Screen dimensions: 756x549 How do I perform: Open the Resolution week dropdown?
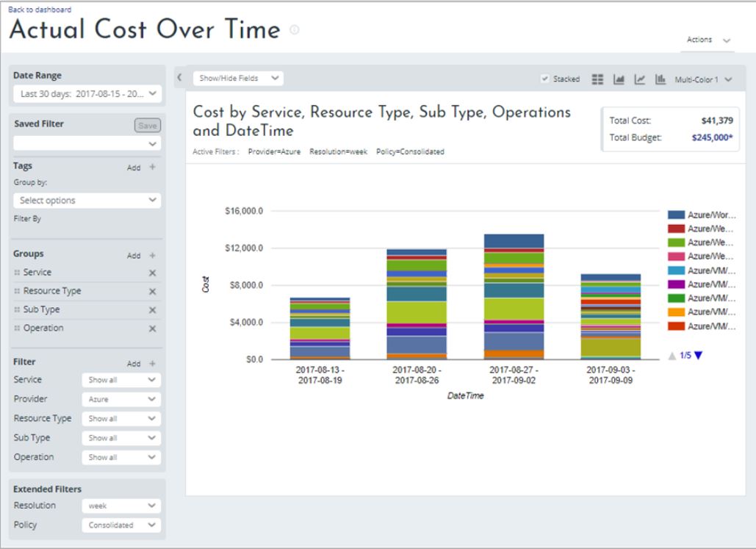click(120, 506)
